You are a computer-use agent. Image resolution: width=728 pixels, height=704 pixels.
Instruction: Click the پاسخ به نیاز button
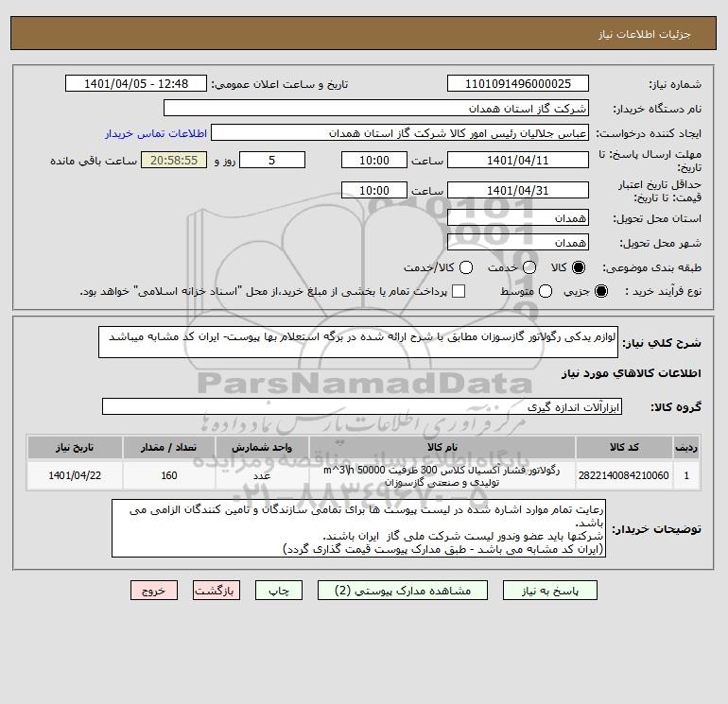coord(549,591)
